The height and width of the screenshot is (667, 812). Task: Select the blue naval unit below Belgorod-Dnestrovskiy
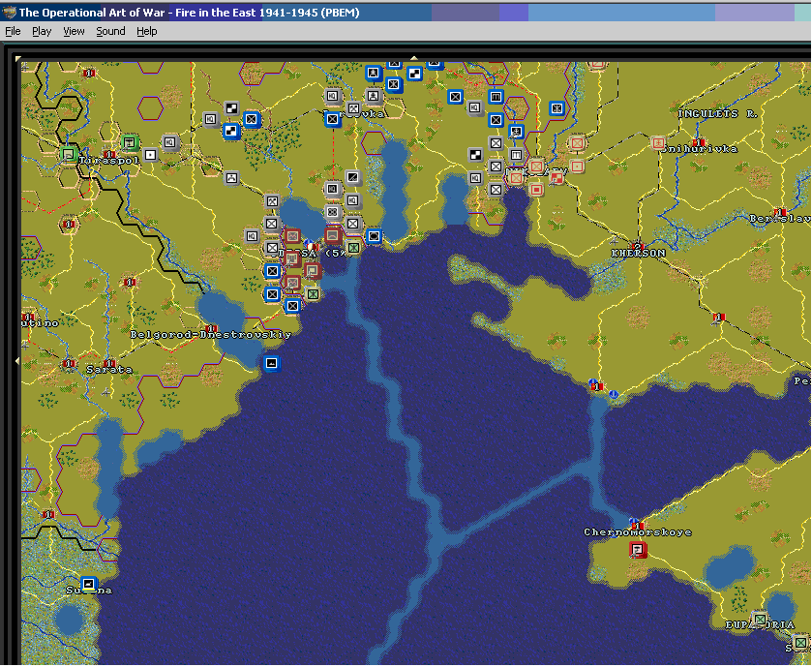coord(272,364)
